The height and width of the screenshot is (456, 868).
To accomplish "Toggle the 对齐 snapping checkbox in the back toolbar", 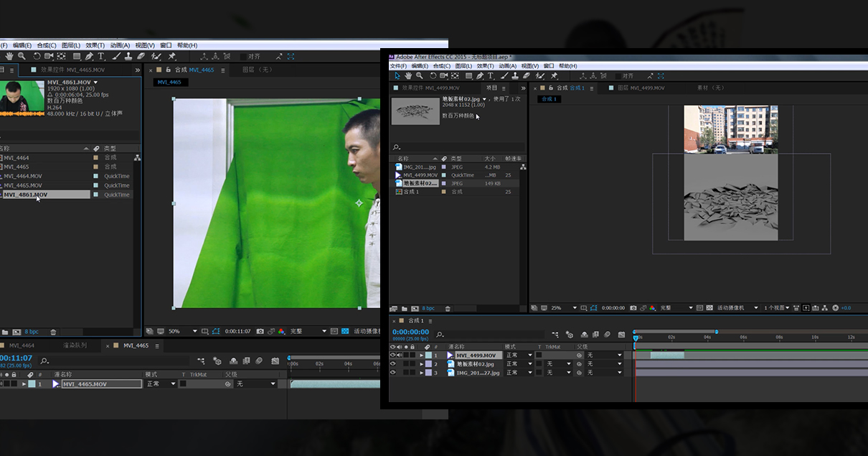I will pos(244,56).
